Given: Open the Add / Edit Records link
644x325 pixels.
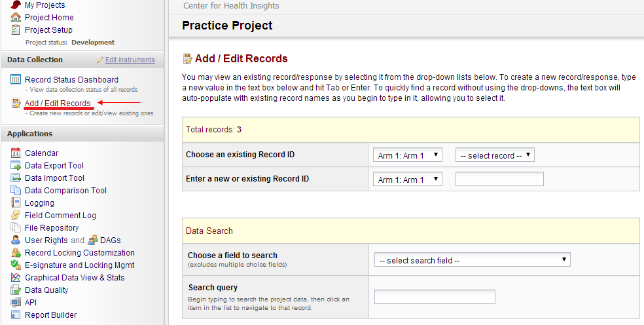Looking at the screenshot, I should click(58, 104).
